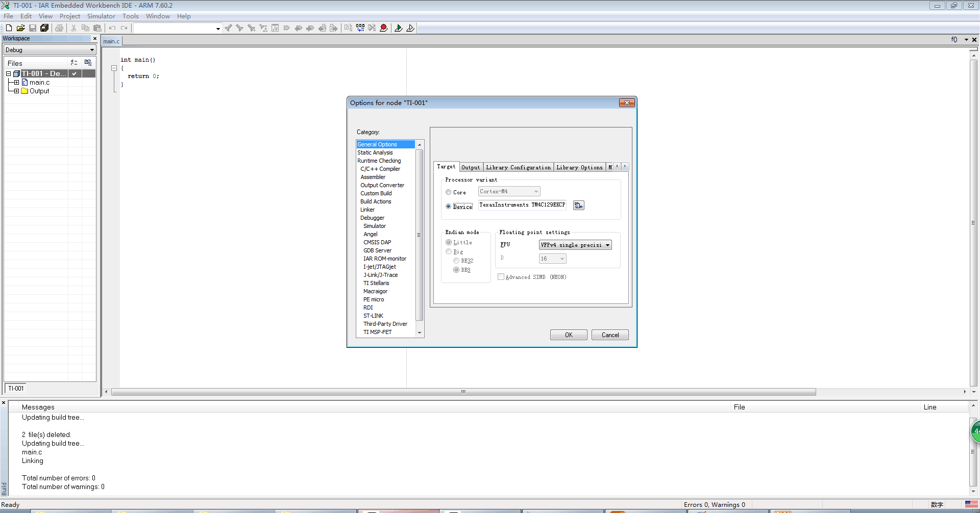Switch to the Output tab in Options
Screen dimensions: 980x513
[471, 167]
